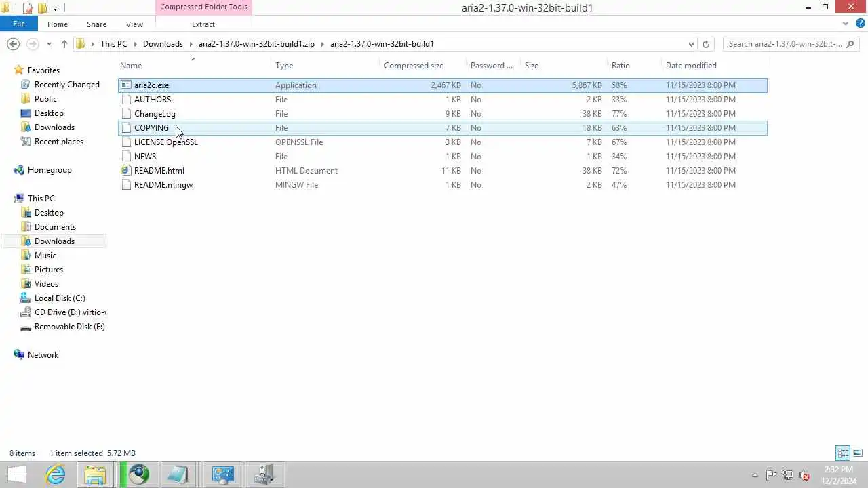Launch Internet Explorer from taskbar
The height and width of the screenshot is (488, 868).
(x=55, y=474)
